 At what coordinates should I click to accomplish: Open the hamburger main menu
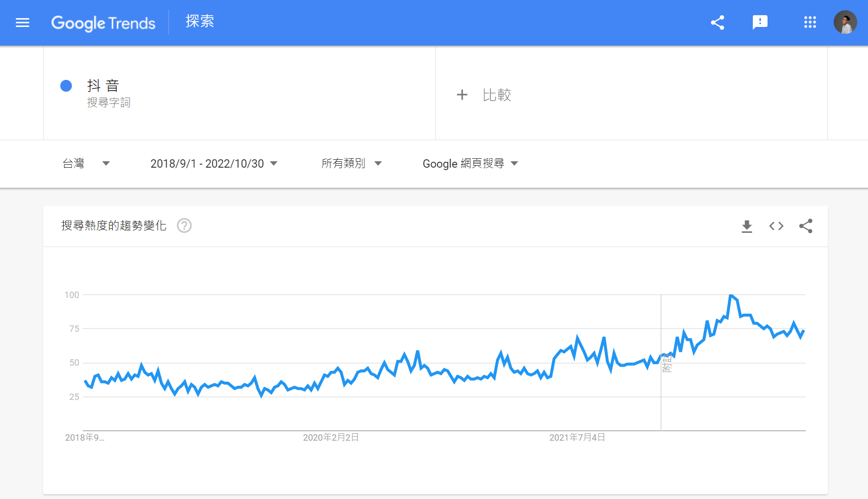coord(23,23)
